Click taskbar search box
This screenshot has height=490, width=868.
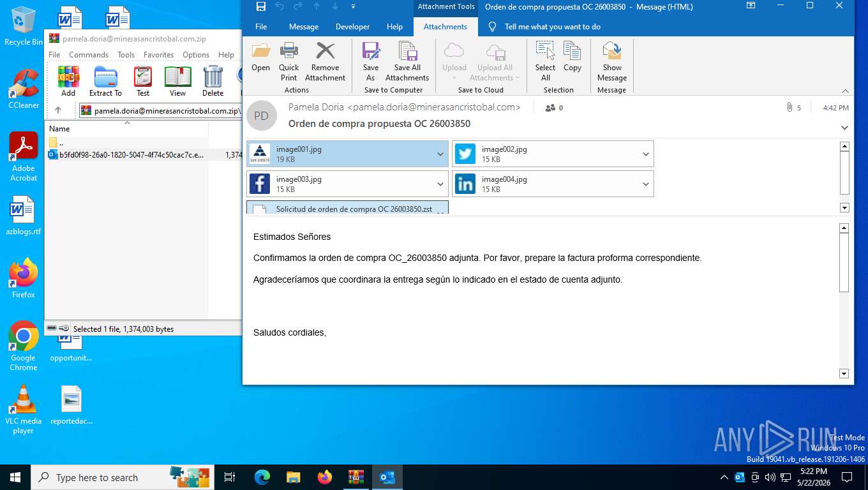pyautogui.click(x=123, y=477)
